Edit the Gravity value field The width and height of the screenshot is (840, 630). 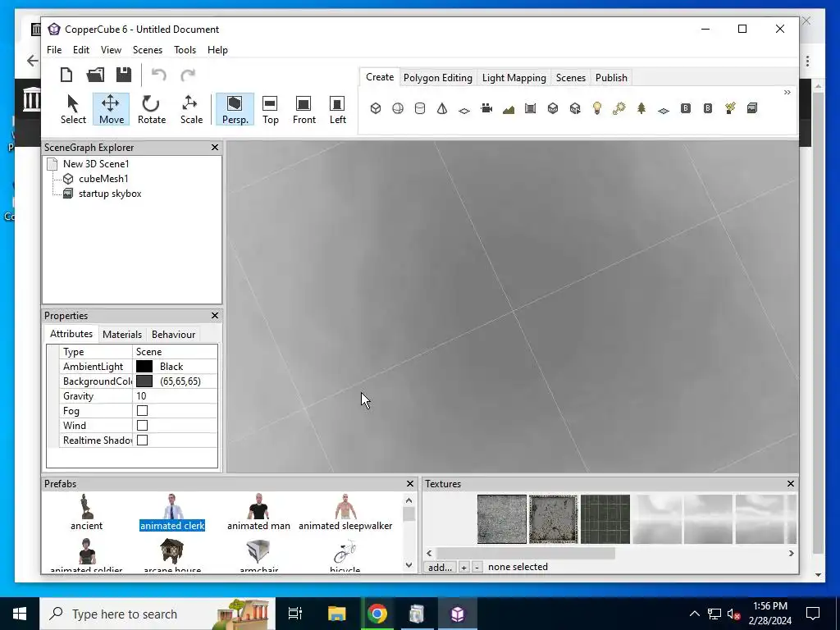coord(175,396)
